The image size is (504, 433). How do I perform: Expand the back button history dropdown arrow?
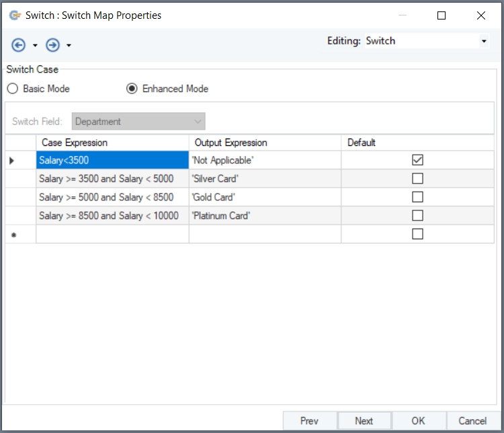(x=35, y=46)
